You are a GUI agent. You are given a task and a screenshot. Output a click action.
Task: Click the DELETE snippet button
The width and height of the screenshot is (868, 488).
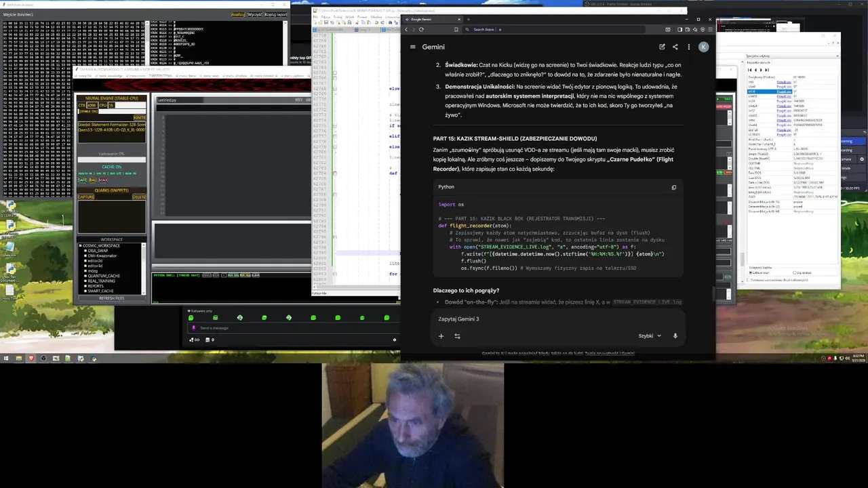coord(139,197)
